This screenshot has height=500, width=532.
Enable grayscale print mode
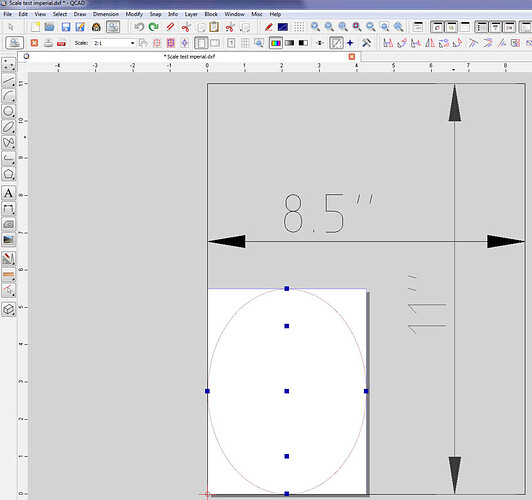pyautogui.click(x=290, y=43)
